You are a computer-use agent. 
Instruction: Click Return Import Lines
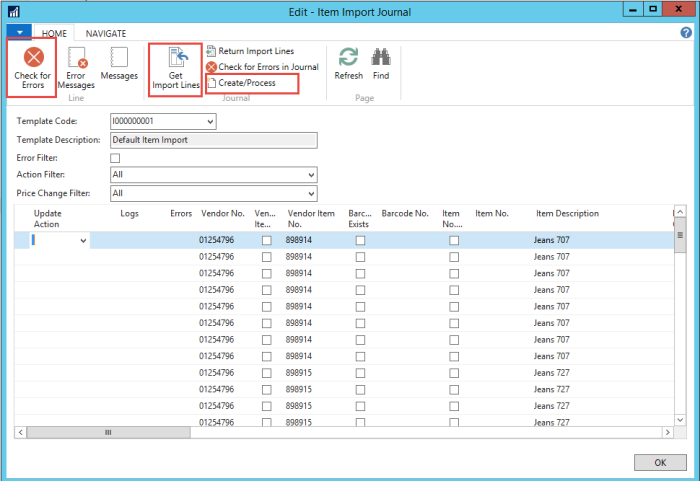click(255, 51)
